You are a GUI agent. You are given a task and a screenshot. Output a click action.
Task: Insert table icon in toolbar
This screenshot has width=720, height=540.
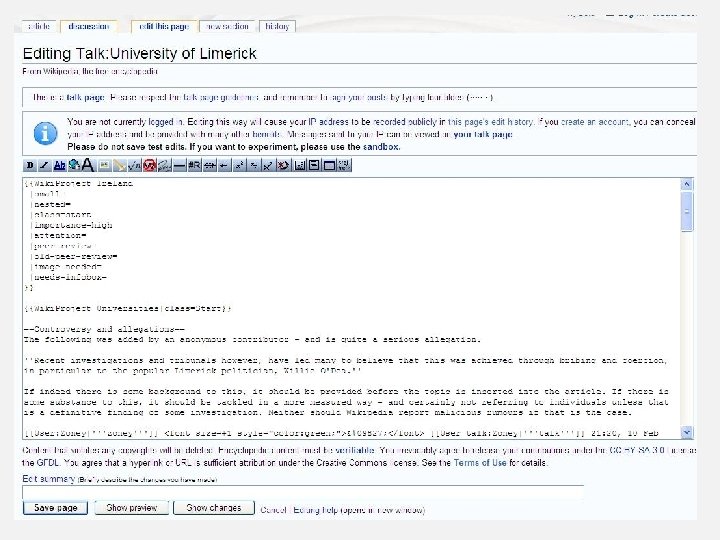pyautogui.click(x=329, y=165)
